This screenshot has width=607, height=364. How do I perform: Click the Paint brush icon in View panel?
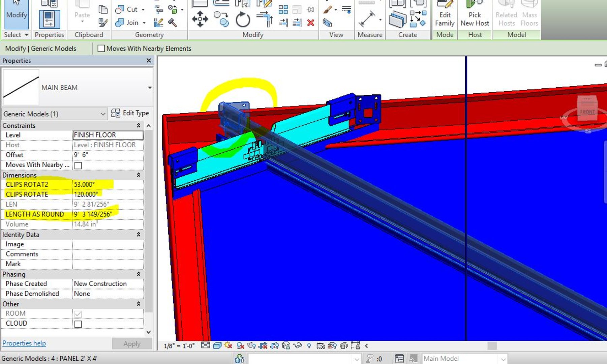[x=327, y=9]
